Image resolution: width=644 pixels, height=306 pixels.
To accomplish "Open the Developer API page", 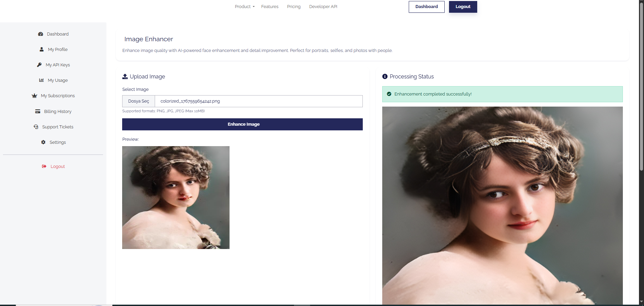I will click(323, 7).
